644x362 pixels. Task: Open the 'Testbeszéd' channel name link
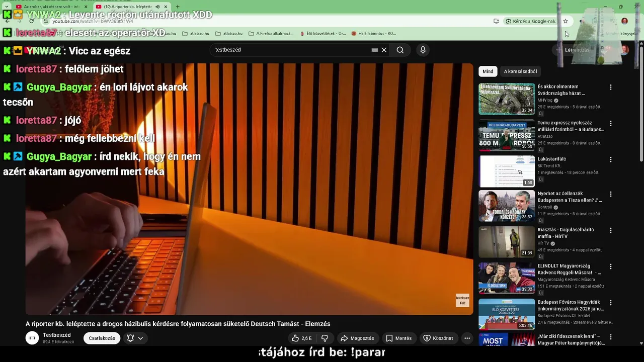click(57, 335)
